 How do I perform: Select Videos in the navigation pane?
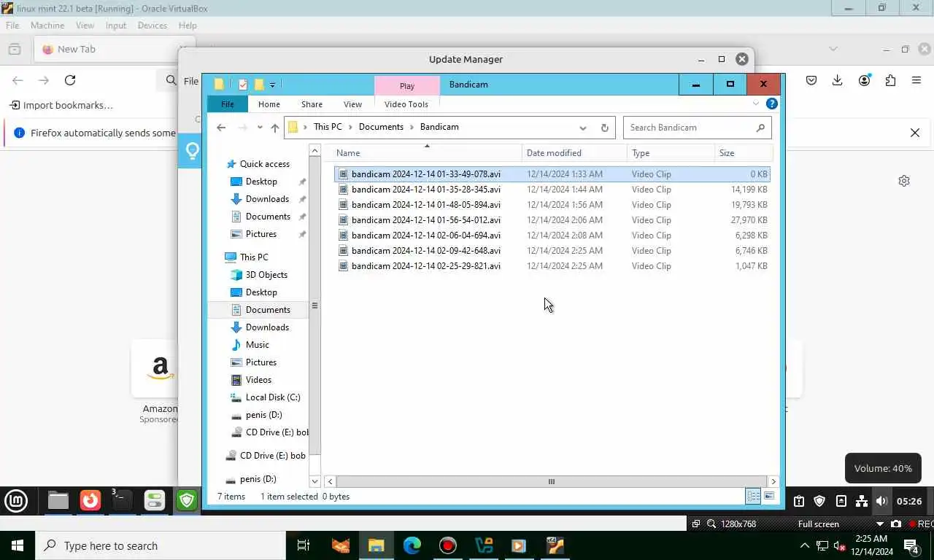(258, 380)
